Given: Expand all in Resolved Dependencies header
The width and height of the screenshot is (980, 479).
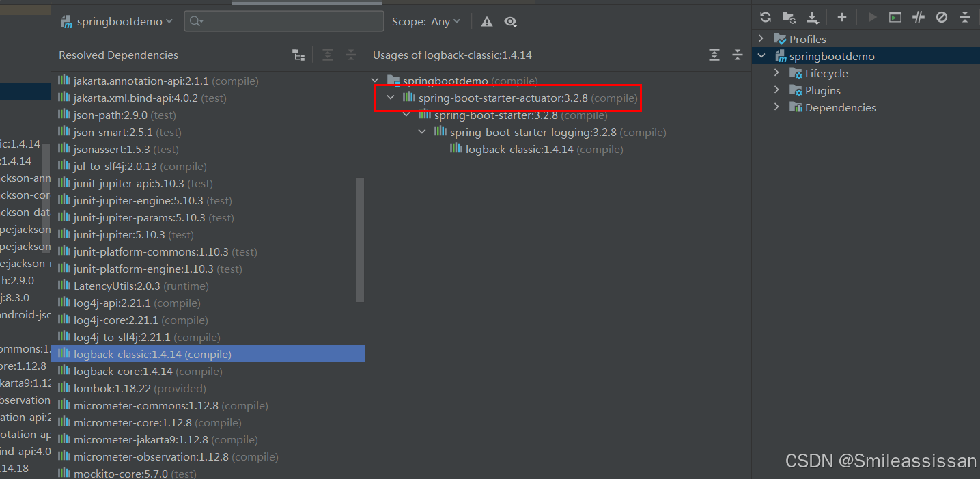Looking at the screenshot, I should click(x=328, y=55).
